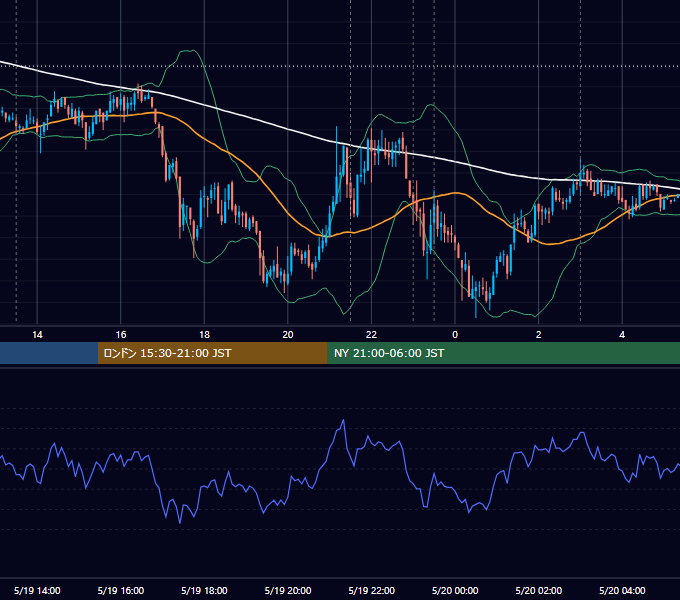
Task: Click the 5/20 02:00 time label
Action: 539,590
